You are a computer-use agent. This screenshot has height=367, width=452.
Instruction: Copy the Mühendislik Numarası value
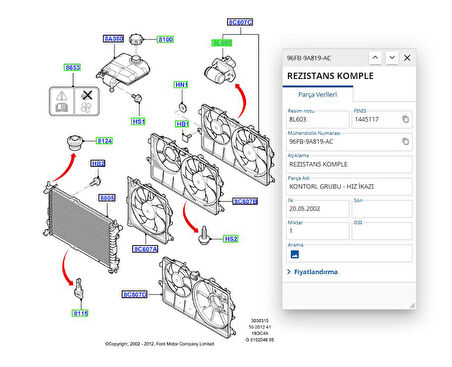405,141
